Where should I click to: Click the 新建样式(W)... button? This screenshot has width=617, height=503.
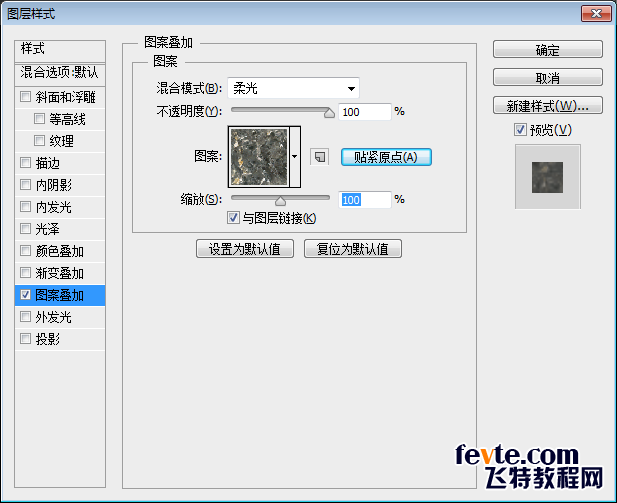coord(548,105)
